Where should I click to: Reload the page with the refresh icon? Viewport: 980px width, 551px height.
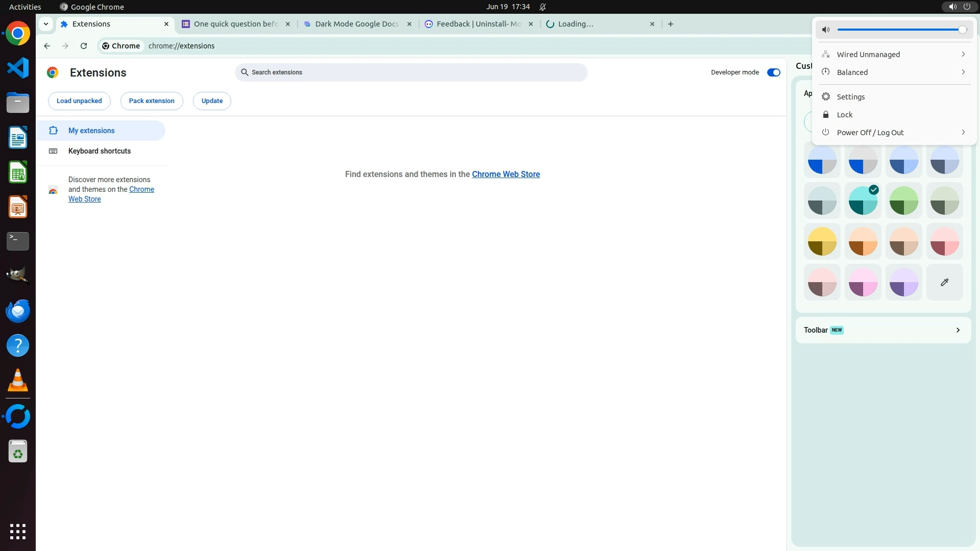pyautogui.click(x=84, y=46)
